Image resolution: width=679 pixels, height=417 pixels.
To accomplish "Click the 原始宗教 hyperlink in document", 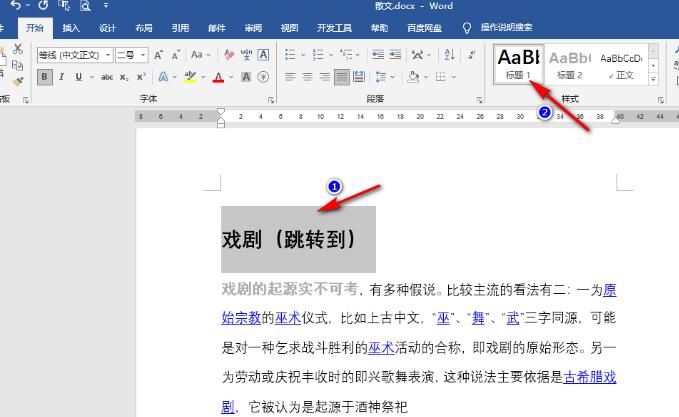I will [x=241, y=318].
